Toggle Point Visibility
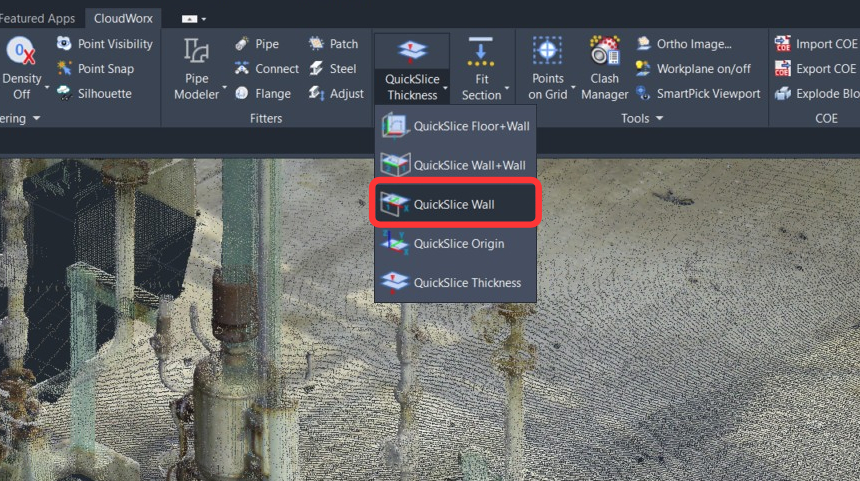 click(105, 44)
